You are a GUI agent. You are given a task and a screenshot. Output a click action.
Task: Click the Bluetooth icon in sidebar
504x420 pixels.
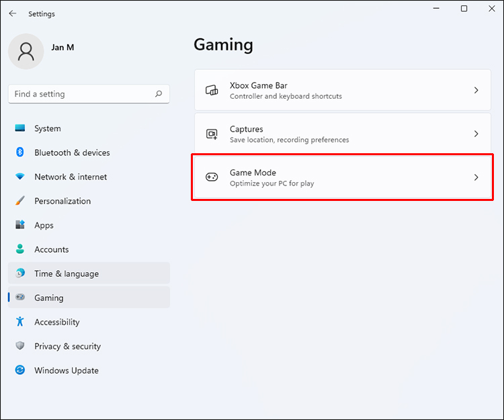coord(20,152)
